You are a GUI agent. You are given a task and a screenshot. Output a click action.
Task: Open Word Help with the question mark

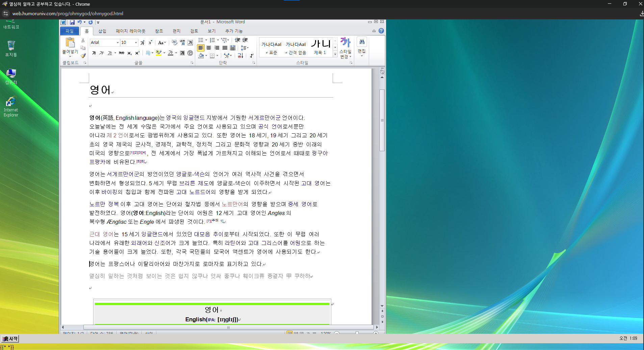tap(381, 31)
